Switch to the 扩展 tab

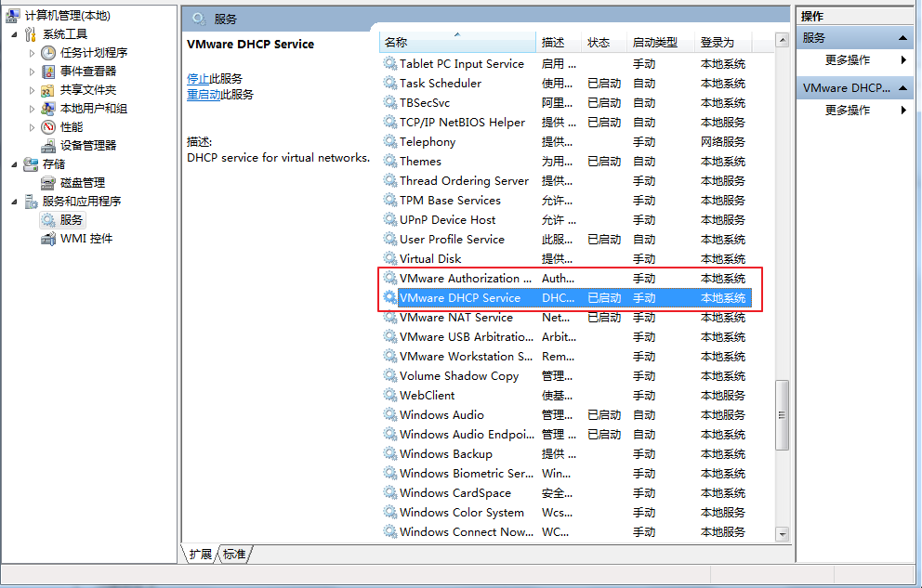[x=201, y=554]
